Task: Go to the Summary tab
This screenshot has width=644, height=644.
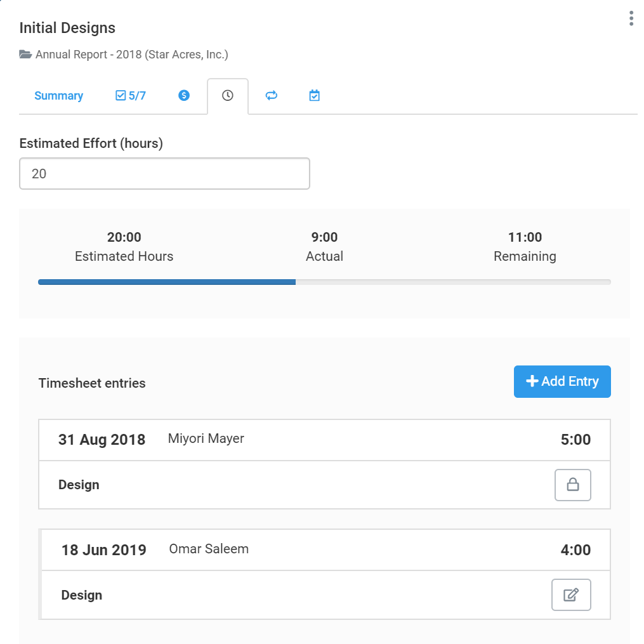Action: [x=59, y=96]
